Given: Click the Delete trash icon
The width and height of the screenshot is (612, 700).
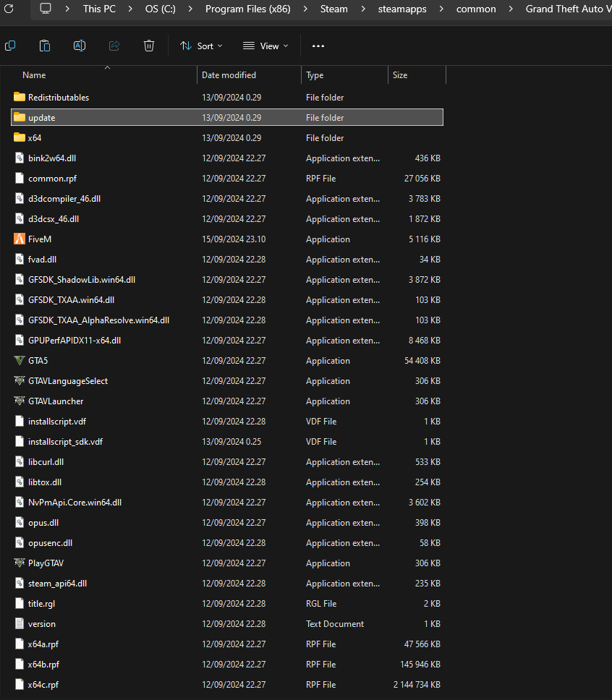Looking at the screenshot, I should [148, 46].
